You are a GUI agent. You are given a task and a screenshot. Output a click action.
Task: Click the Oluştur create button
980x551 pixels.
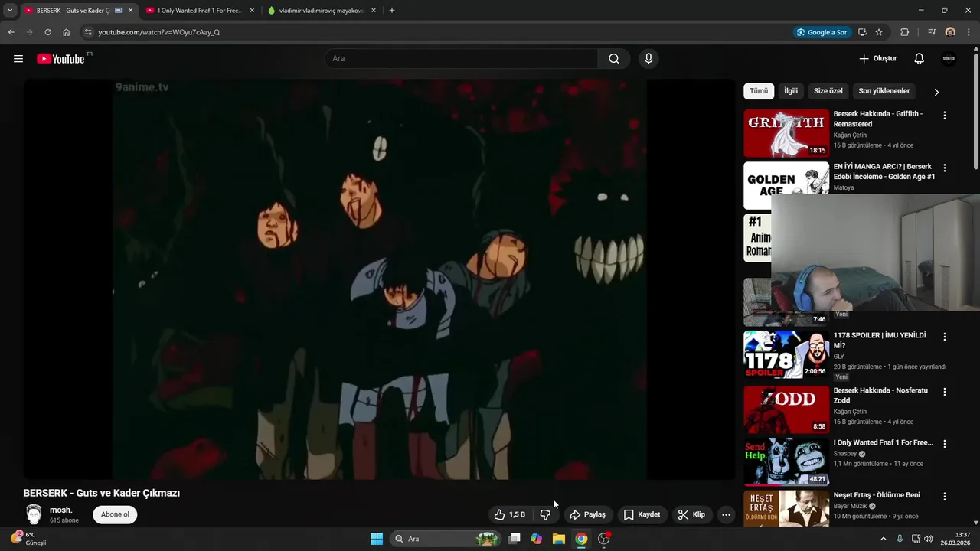point(877,59)
